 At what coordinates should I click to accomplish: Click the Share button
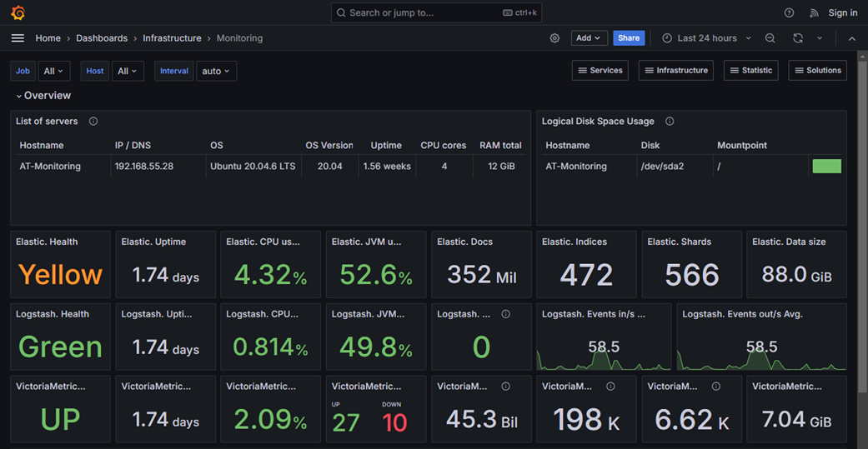click(629, 38)
